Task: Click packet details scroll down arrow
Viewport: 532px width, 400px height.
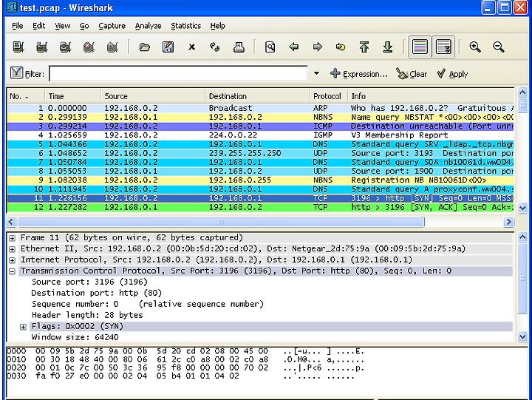Action: pyautogui.click(x=522, y=336)
